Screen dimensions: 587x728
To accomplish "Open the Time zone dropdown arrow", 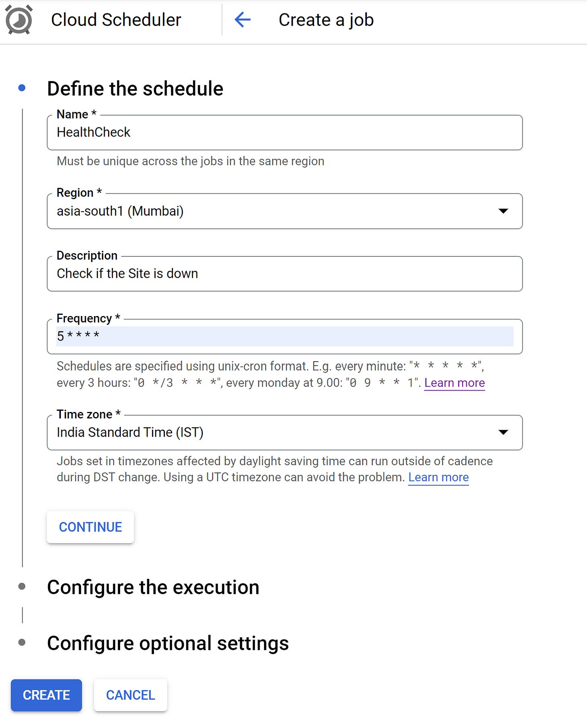I will 503,432.
